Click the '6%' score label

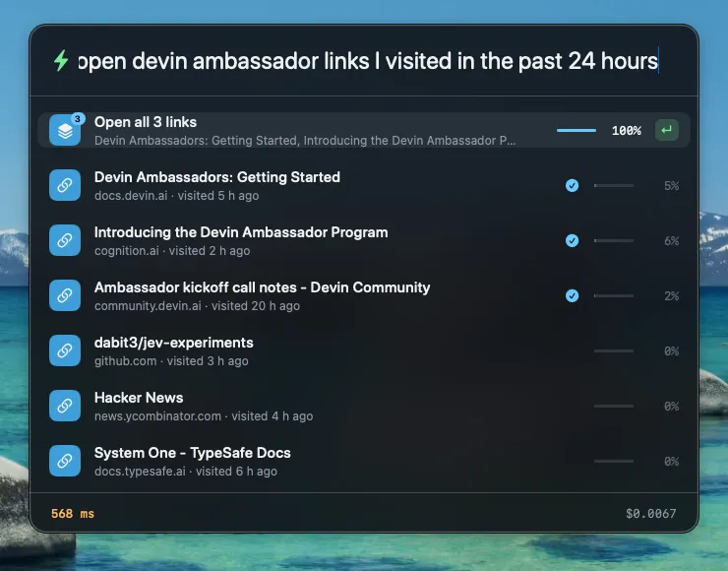click(671, 241)
